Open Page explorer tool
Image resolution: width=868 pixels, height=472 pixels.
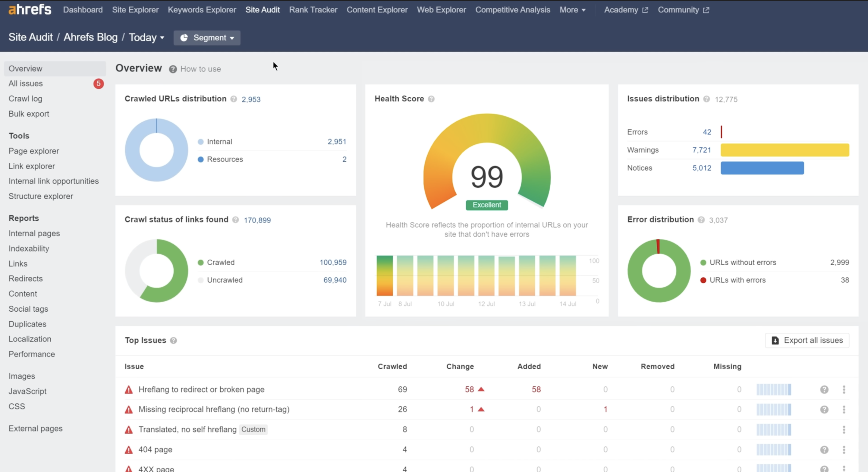pos(34,151)
